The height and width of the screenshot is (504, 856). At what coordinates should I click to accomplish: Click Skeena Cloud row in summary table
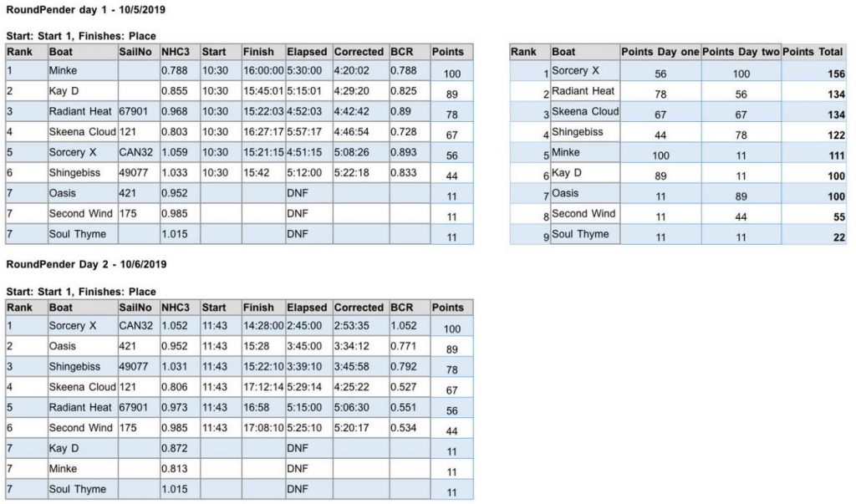click(678, 111)
